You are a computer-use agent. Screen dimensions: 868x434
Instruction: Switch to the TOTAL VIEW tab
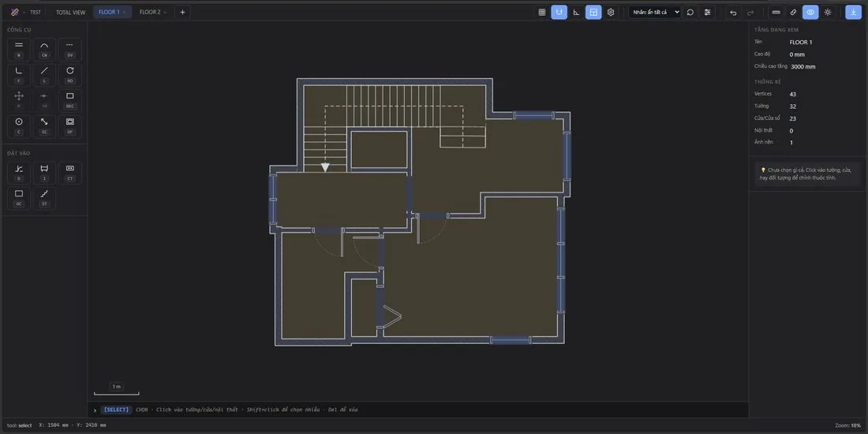click(71, 12)
